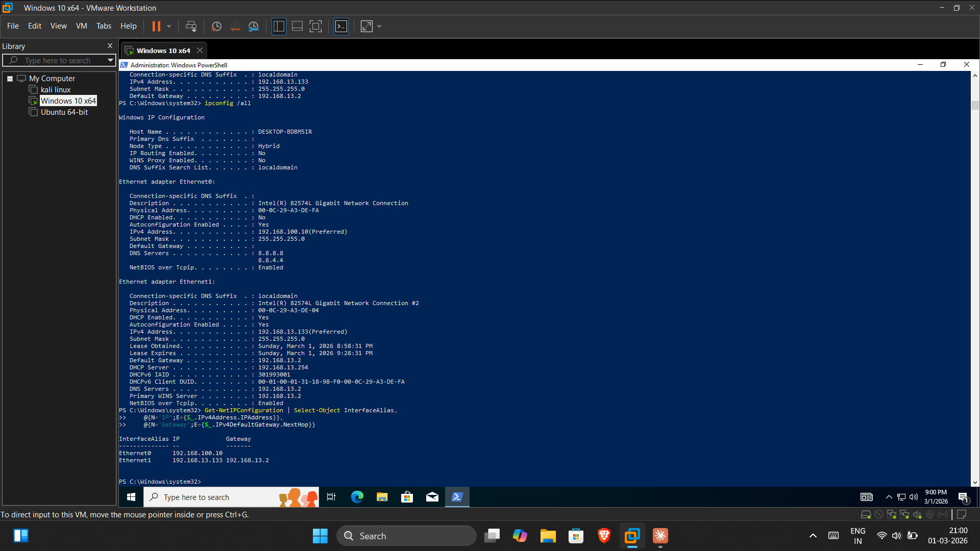This screenshot has width=980, height=551.
Task: Show hidden icons in guest system tray
Action: (889, 497)
